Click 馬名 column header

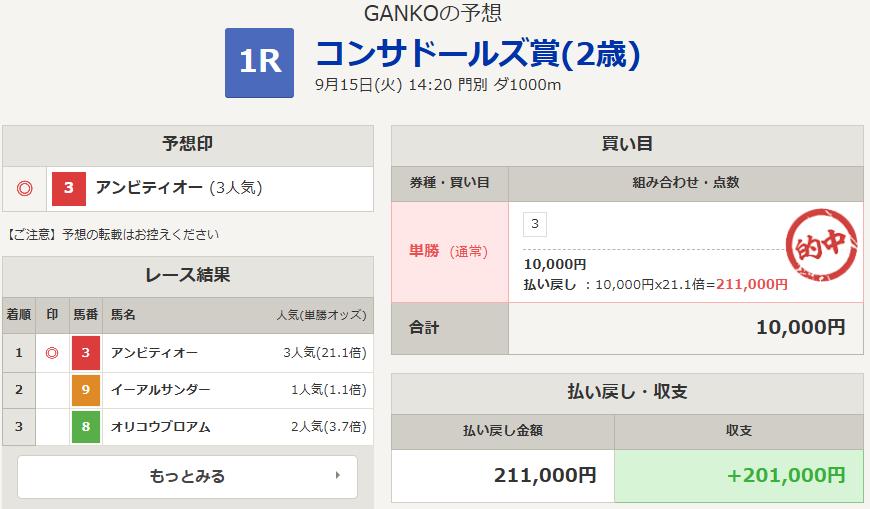(123, 315)
